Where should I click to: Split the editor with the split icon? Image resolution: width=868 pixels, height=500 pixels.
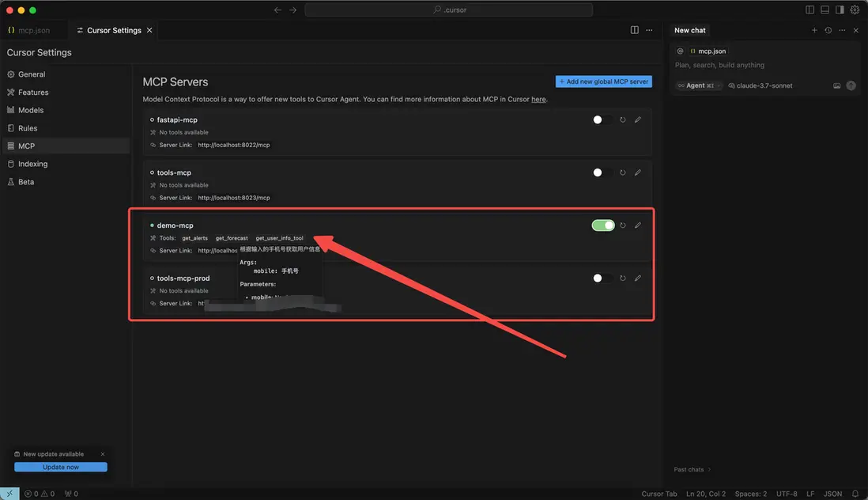tap(635, 30)
